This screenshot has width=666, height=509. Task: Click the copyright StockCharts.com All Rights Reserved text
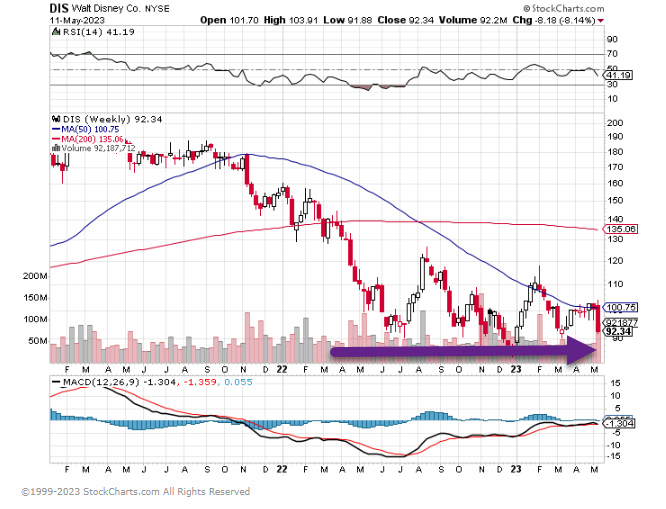(x=135, y=492)
